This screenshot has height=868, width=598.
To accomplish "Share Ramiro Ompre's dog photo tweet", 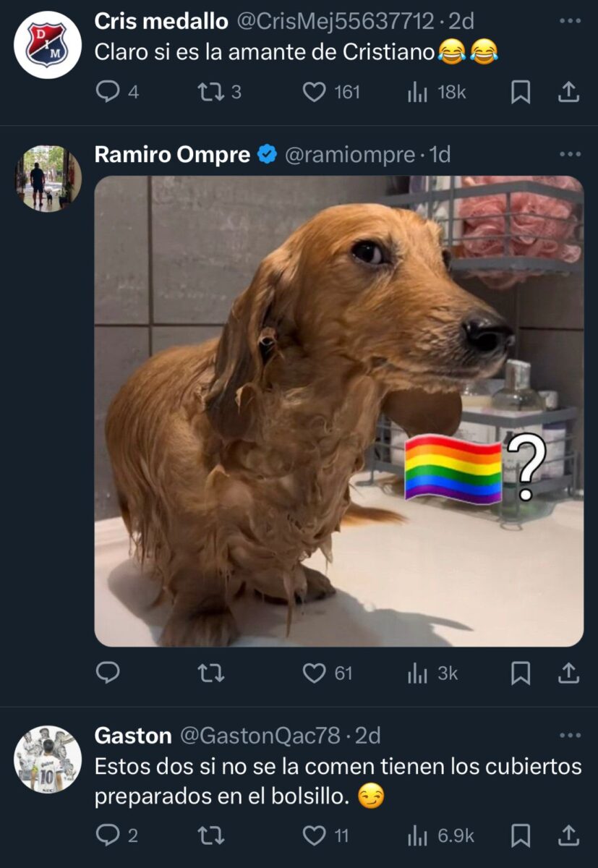I will point(569,673).
